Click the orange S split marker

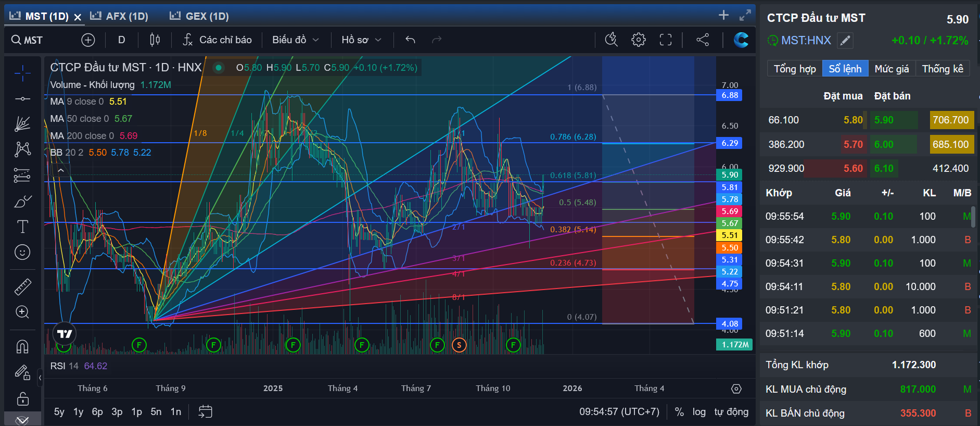(459, 345)
